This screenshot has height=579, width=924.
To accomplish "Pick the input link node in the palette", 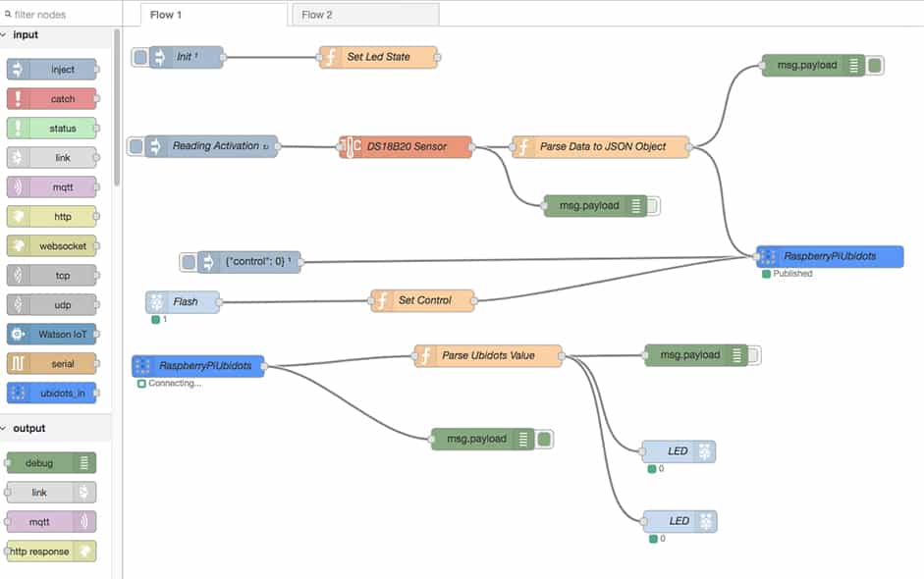I will (x=51, y=158).
